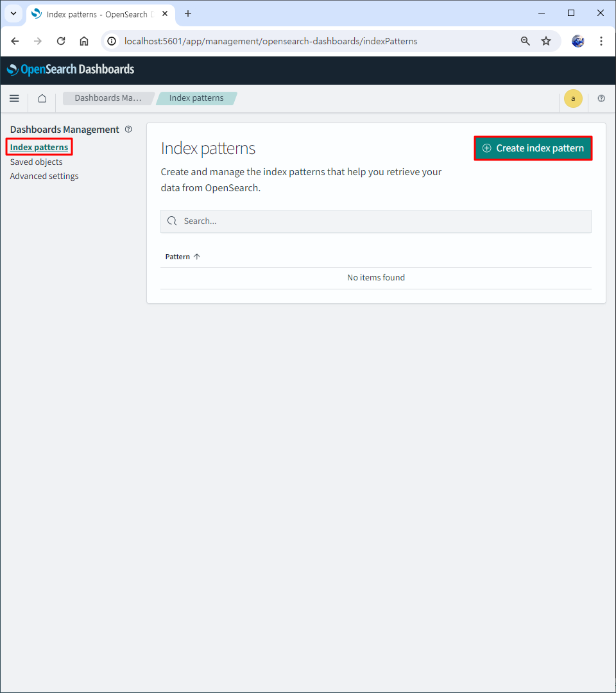616x693 pixels.
Task: Open Chrome's three-dot menu
Action: pyautogui.click(x=601, y=41)
